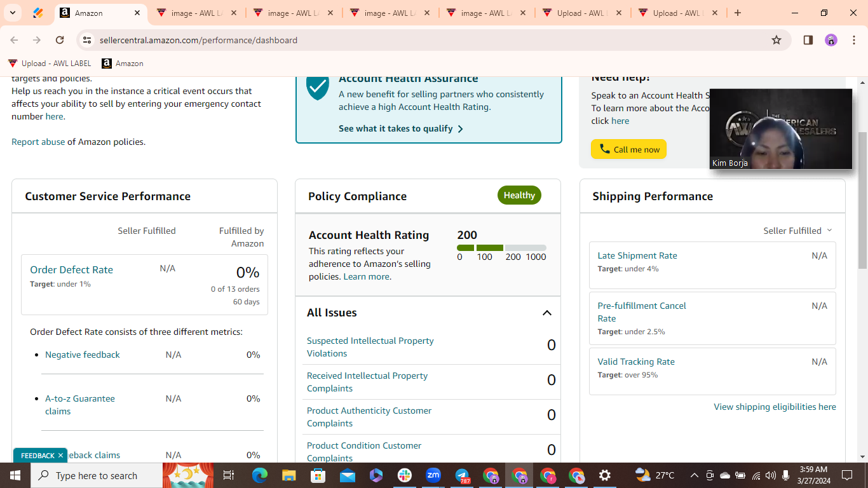This screenshot has width=868, height=488.
Task: Open Wi-Fi network settings in system tray
Action: (x=756, y=475)
